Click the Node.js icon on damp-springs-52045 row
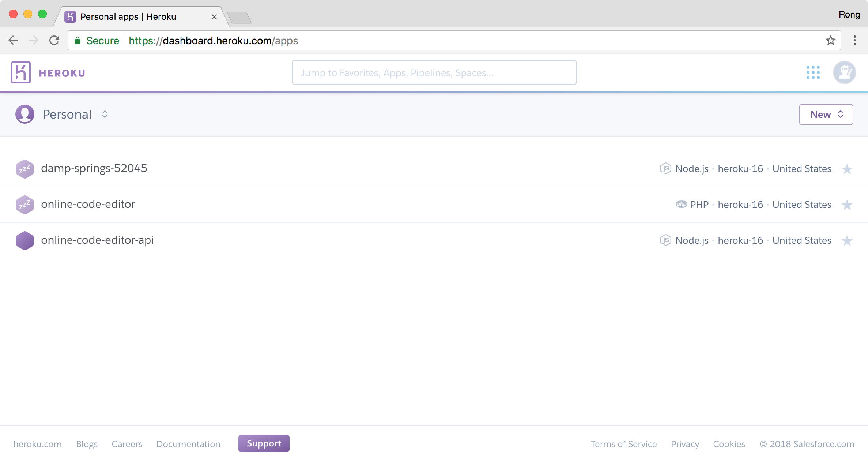 tap(665, 169)
